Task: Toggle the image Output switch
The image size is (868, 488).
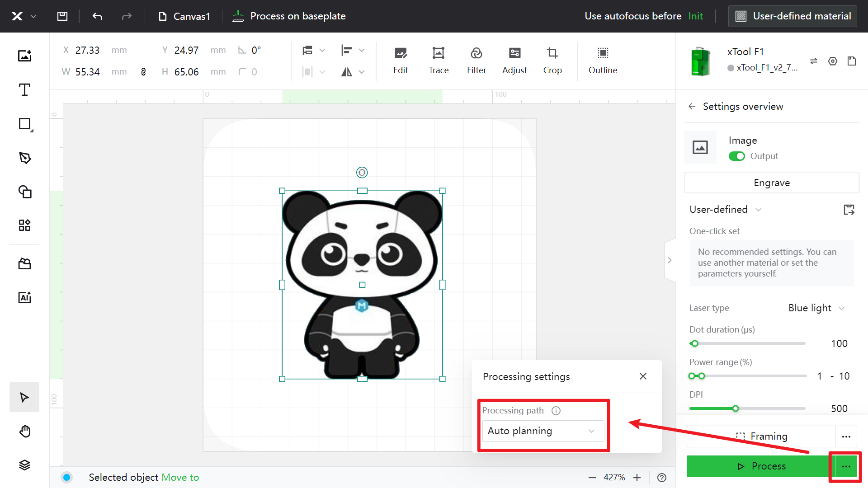Action: [x=736, y=156]
